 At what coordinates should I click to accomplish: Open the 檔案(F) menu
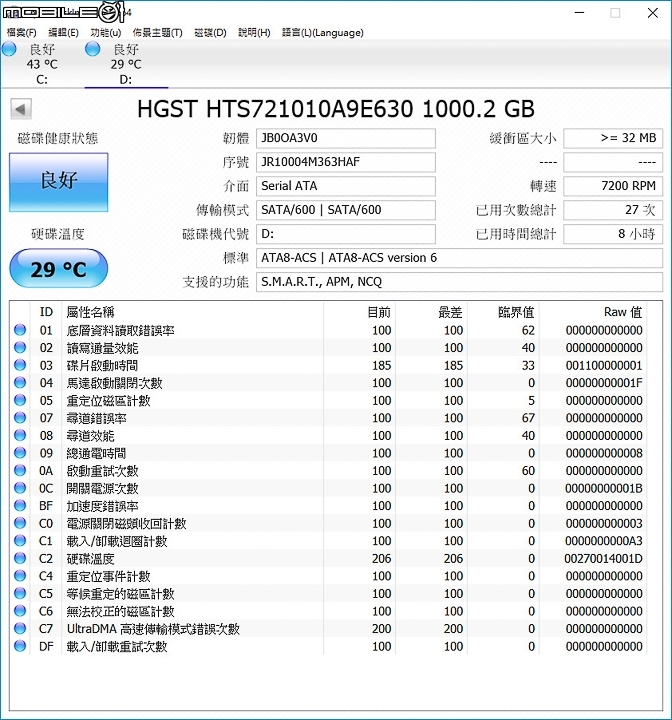pos(22,33)
